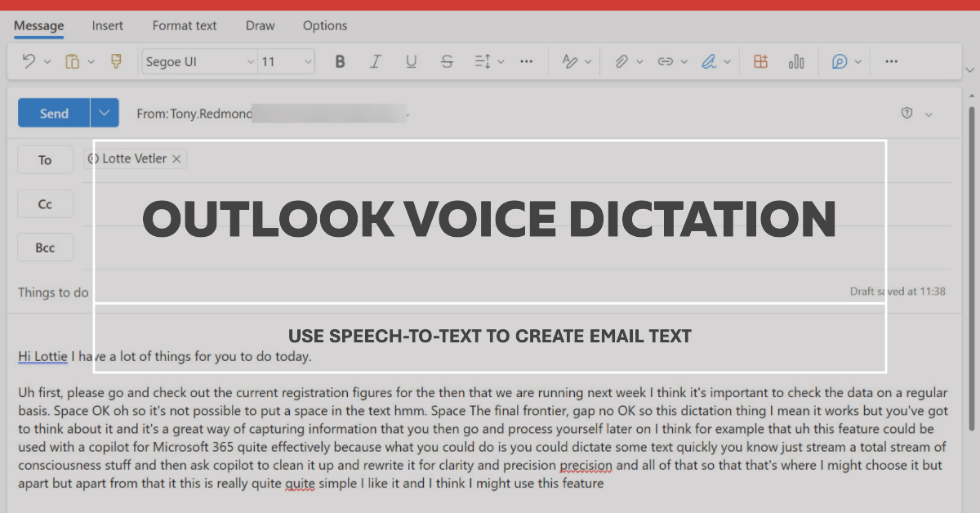Click the Signature pen icon
980x513 pixels.
click(x=709, y=62)
